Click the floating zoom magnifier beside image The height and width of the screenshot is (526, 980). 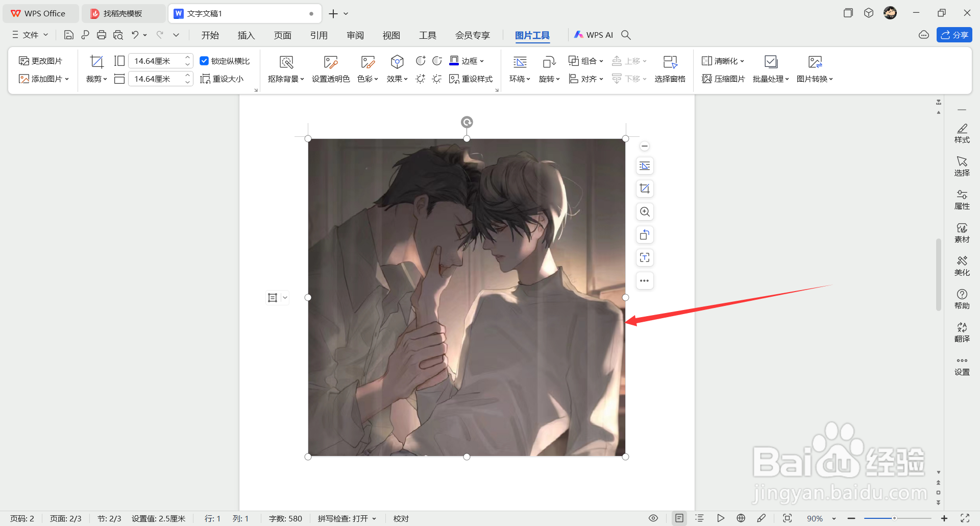pyautogui.click(x=645, y=212)
